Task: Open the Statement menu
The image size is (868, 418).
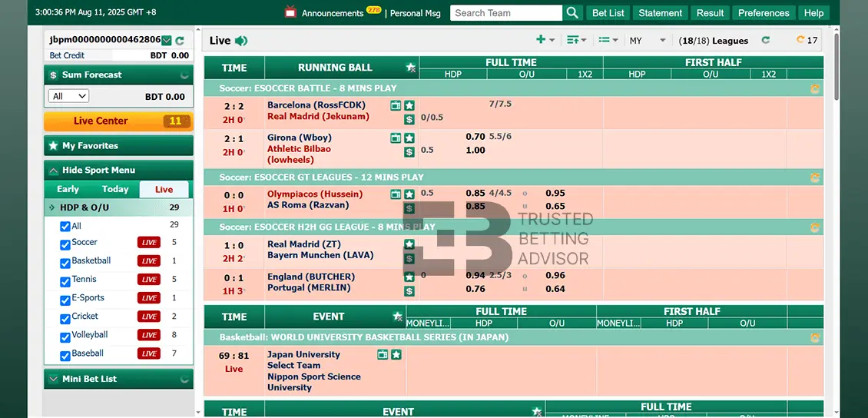Action: pos(661,13)
